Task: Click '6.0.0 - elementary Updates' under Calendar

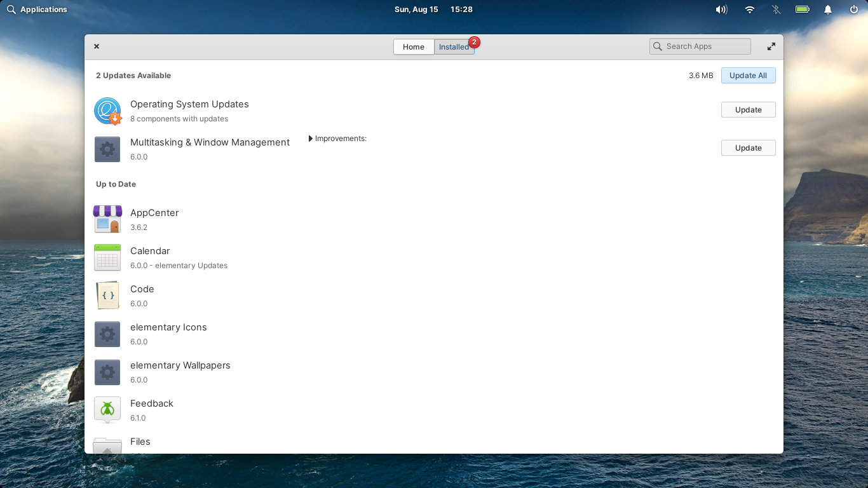Action: click(179, 266)
